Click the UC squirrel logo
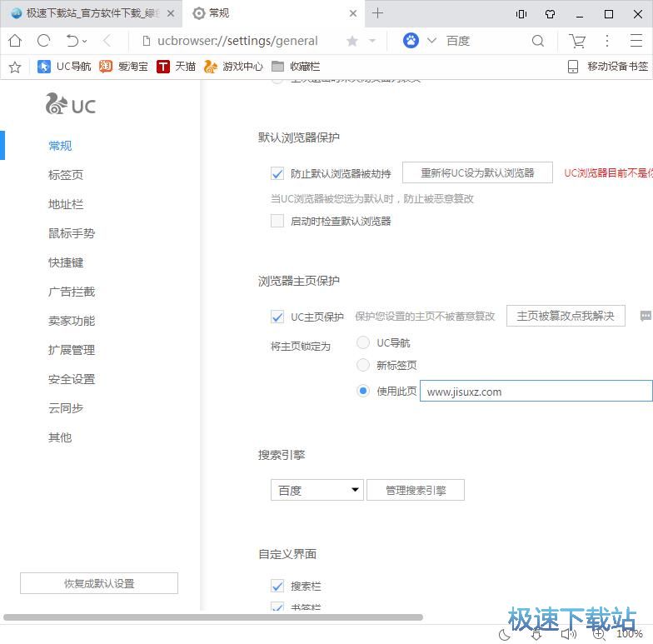 click(x=71, y=104)
